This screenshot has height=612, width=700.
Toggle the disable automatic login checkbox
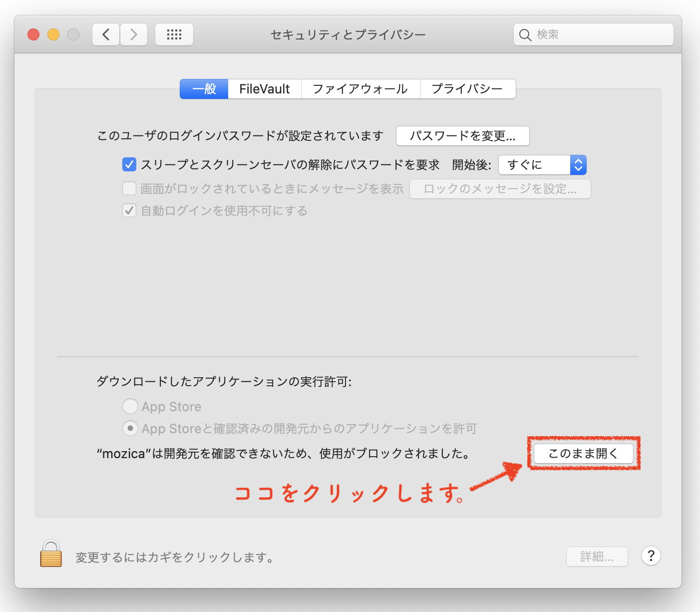tap(129, 210)
